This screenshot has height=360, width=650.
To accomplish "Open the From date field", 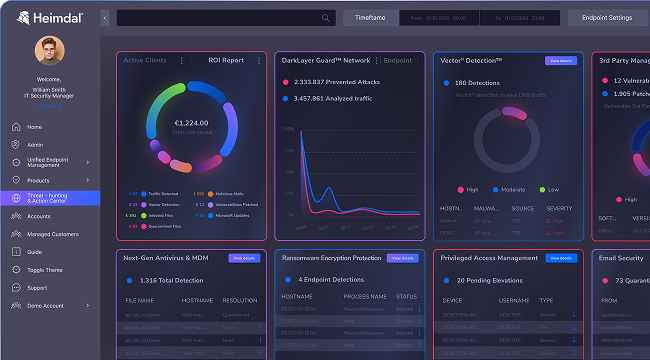I will click(x=439, y=18).
